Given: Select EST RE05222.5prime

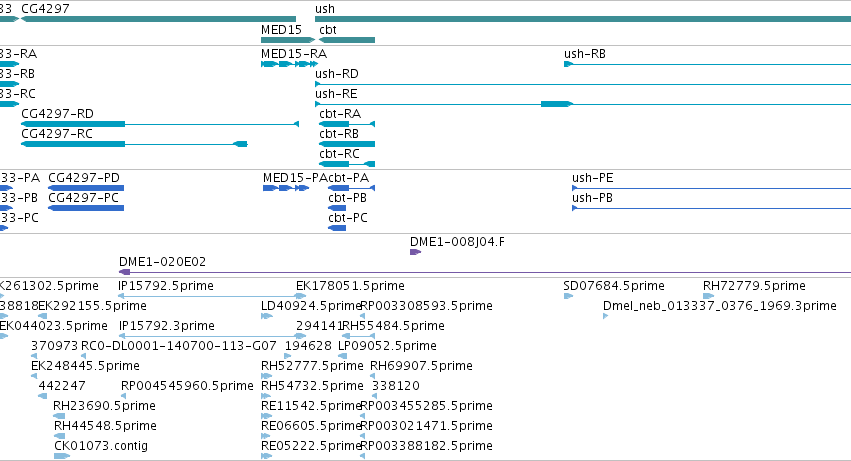Looking at the screenshot, I should [x=266, y=456].
